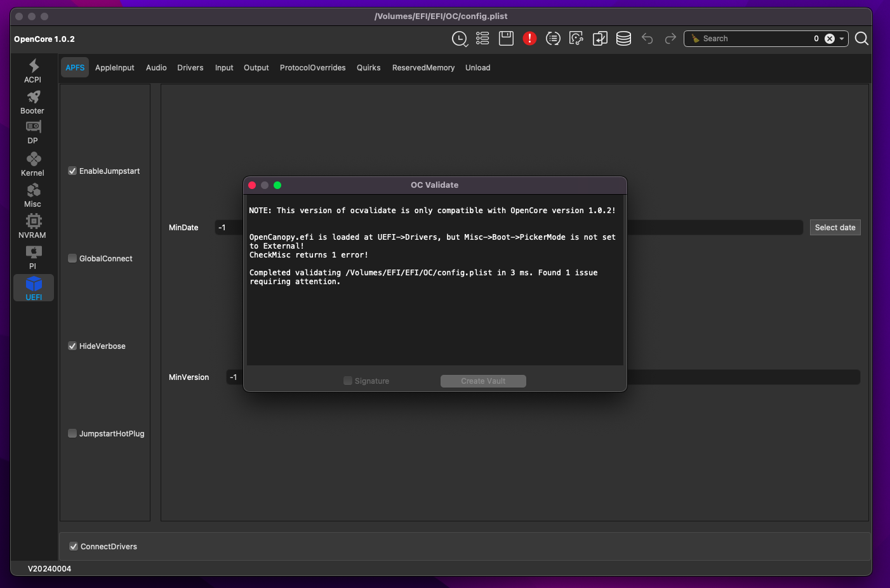Screen dimensions: 890x588
Task: Click the save floppy disk icon
Action: click(506, 39)
